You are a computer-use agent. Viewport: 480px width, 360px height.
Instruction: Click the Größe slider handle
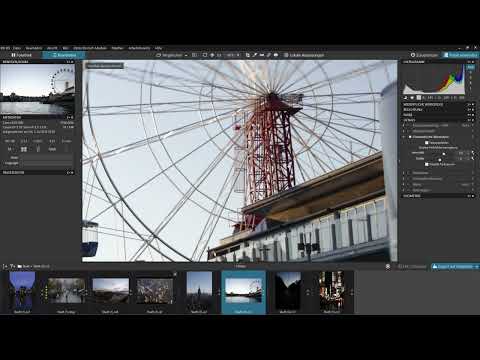click(x=440, y=160)
